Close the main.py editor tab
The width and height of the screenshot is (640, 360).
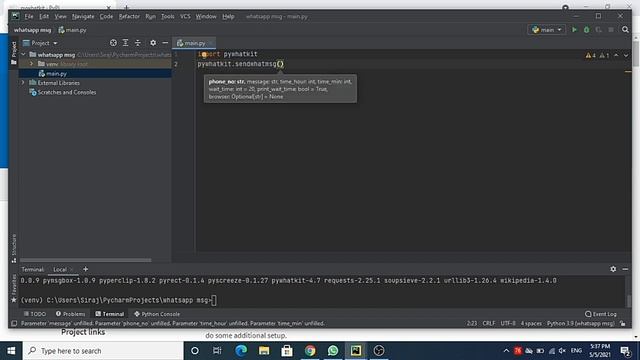211,43
